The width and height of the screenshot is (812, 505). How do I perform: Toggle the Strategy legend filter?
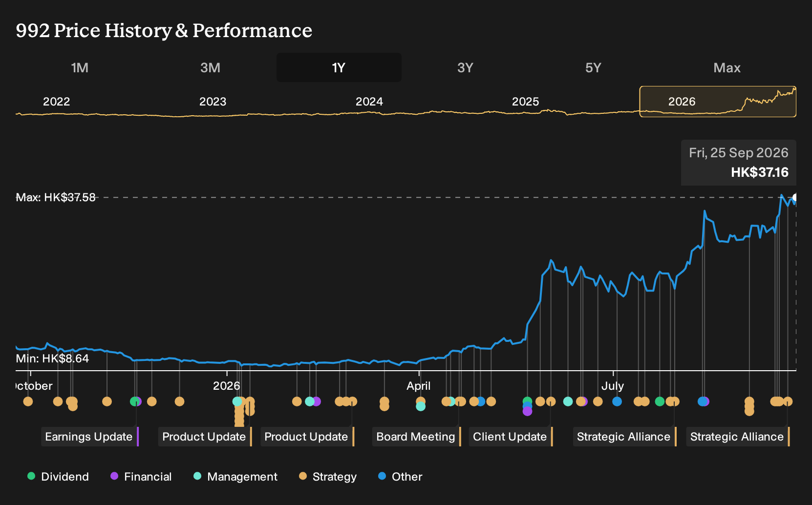(328, 477)
